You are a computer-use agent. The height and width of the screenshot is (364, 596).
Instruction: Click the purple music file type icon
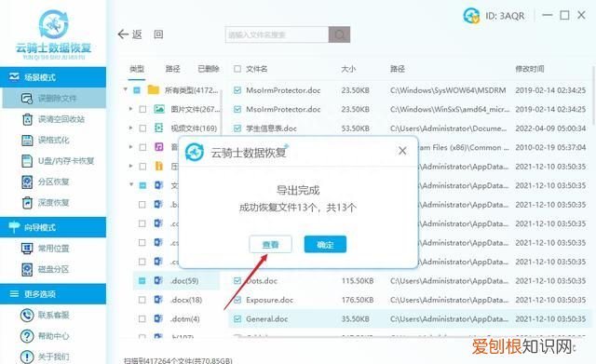pos(159,147)
